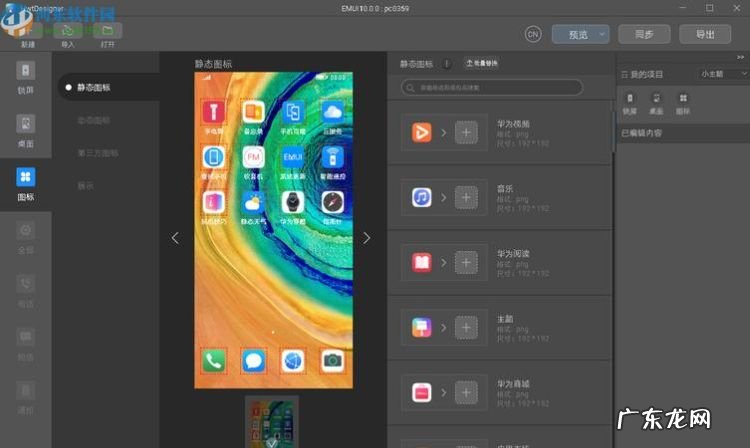
Task: Select the browser globe dock icon in preview
Action: tap(293, 361)
